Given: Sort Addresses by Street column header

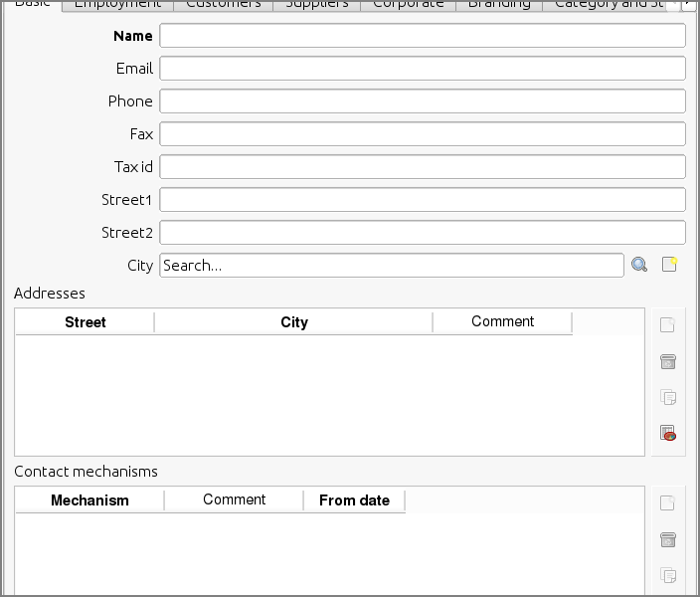Looking at the screenshot, I should [85, 322].
